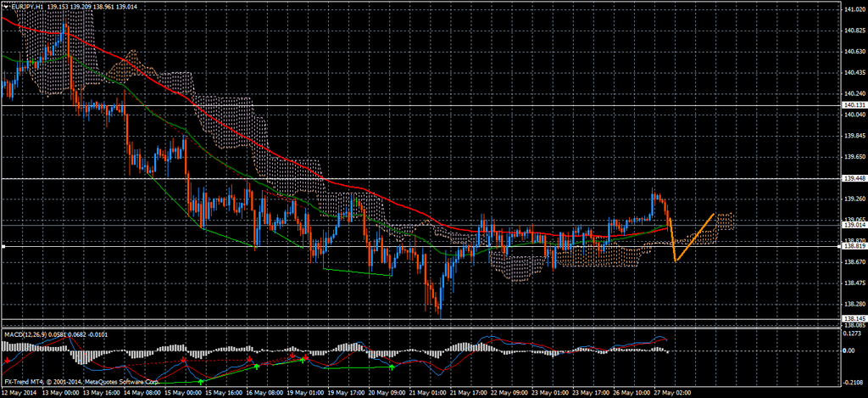The height and width of the screenshot is (398, 868).
Task: Click the one-click trading arrow beside EURJPY
Action: click(x=5, y=6)
